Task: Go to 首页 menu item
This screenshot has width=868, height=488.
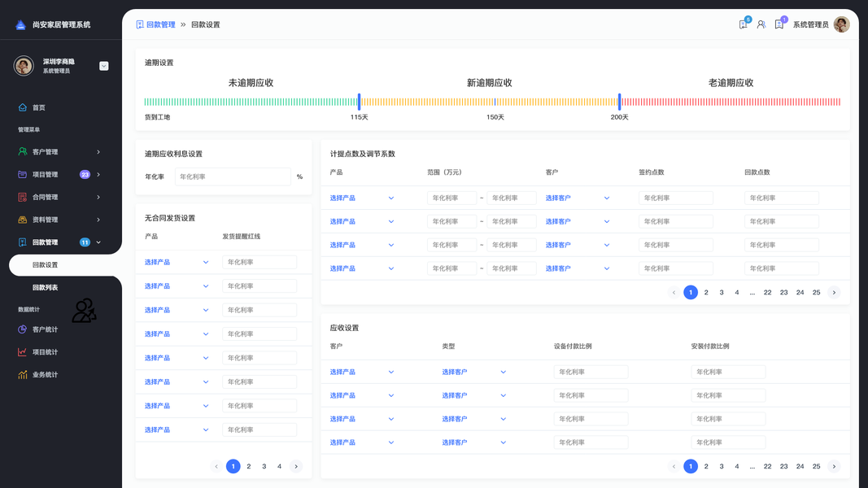Action: [x=39, y=107]
